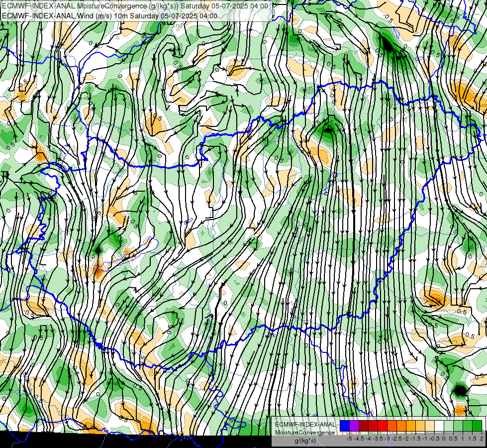Click the darkest green legend swatch ending at 2
Image resolution: width=487 pixels, height=448 pixels.
coord(477,426)
